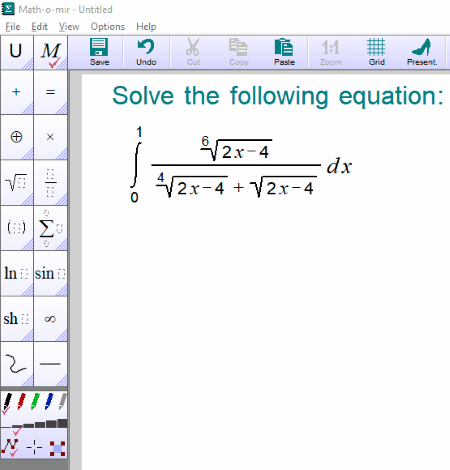The width and height of the screenshot is (450, 470).
Task: Click the Math-o-mir sigma app icon
Action: (x=8, y=9)
